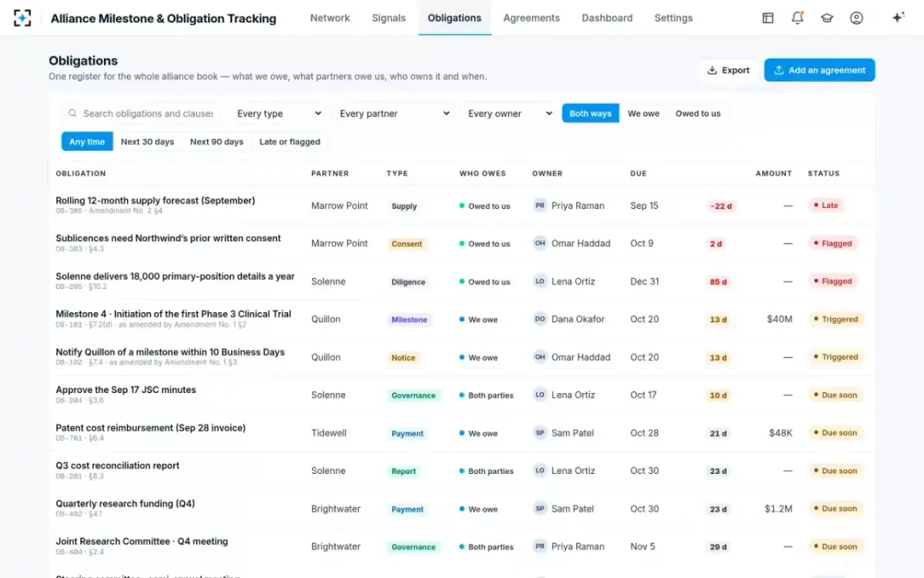
Task: Open Sublicences need Northwind's consent obligation
Action: click(168, 238)
